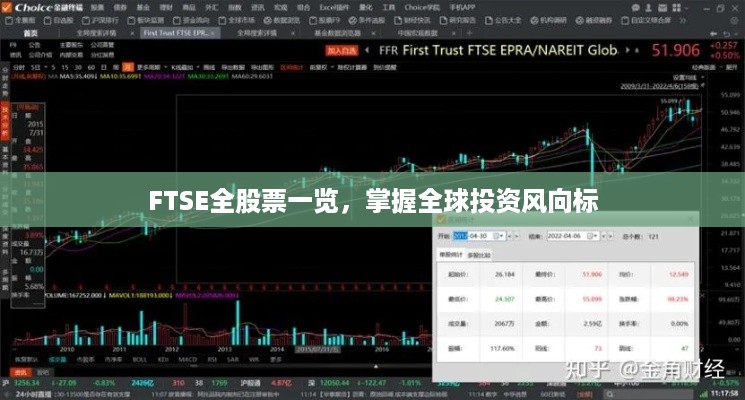
Task: Select the highlighted monthly period button
Action: click(x=127, y=67)
